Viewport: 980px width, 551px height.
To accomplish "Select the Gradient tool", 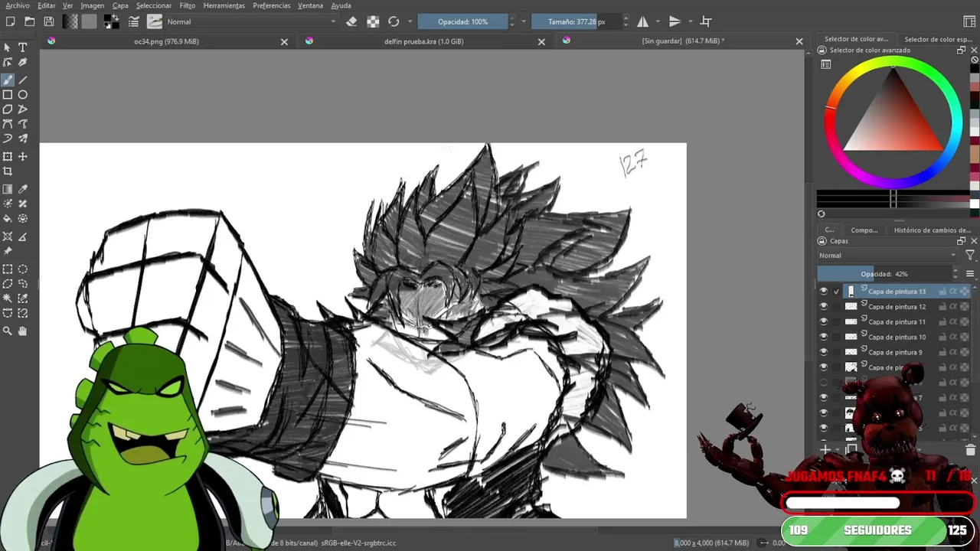I will click(8, 189).
